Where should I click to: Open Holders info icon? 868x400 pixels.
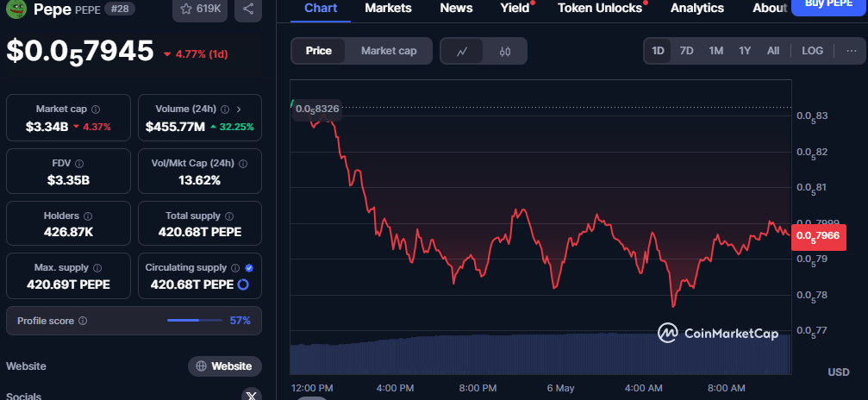point(88,216)
